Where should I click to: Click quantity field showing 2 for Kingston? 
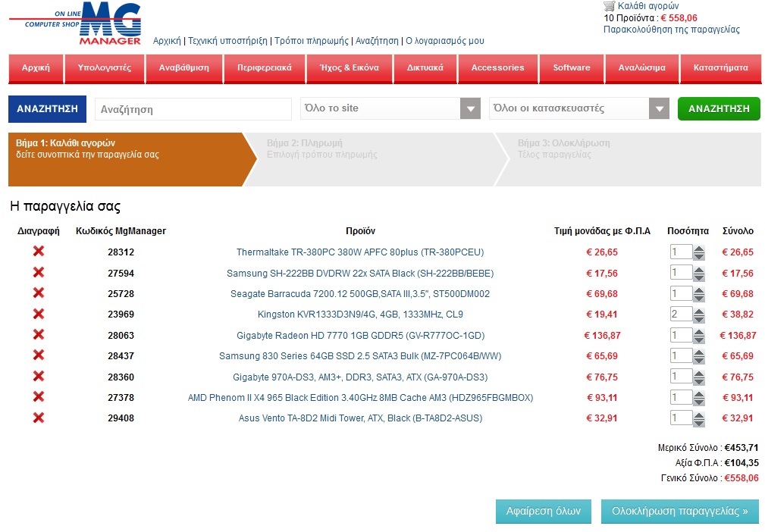tap(681, 314)
